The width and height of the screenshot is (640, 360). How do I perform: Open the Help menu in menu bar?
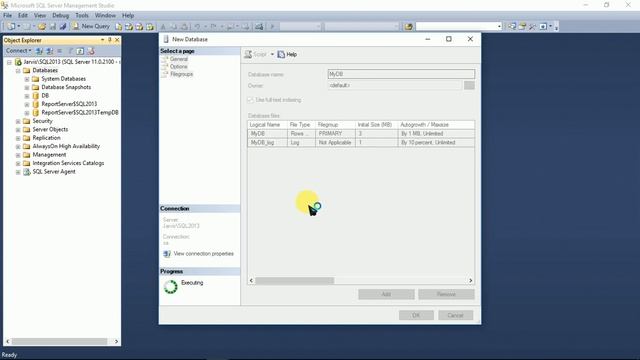(128, 15)
